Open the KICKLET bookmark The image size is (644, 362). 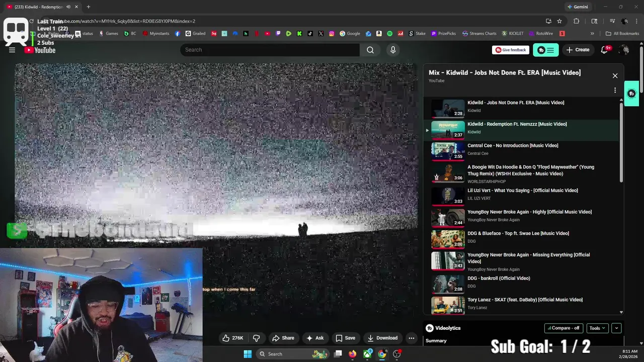tap(513, 34)
